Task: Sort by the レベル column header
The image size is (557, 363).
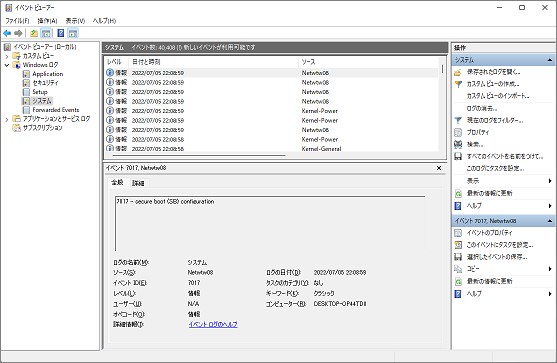Action: 114,62
